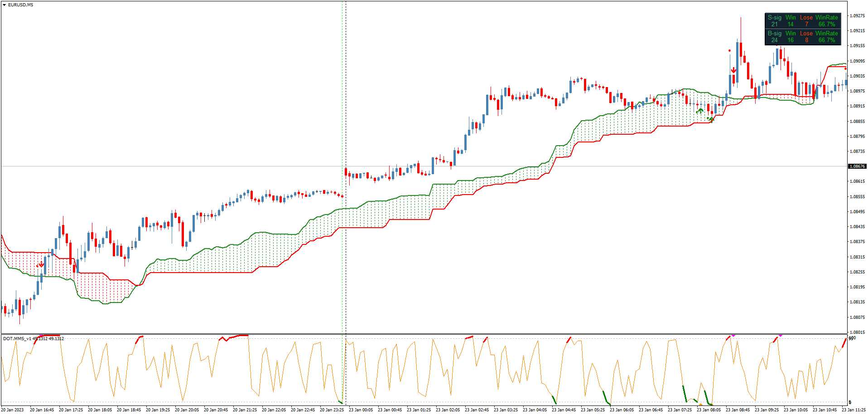Click the 23 Jan 11:25 time label

pyautogui.click(x=854, y=410)
